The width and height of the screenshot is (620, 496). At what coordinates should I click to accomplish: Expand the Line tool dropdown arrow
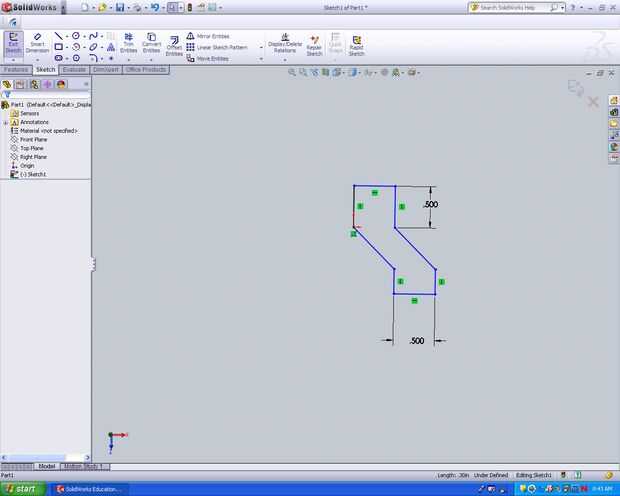[x=66, y=36]
